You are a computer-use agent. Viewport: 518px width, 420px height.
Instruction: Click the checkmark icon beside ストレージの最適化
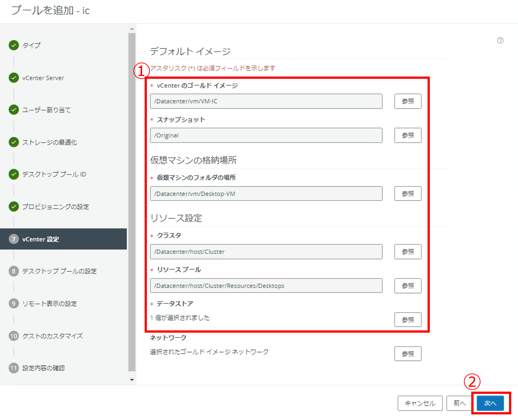[14, 142]
